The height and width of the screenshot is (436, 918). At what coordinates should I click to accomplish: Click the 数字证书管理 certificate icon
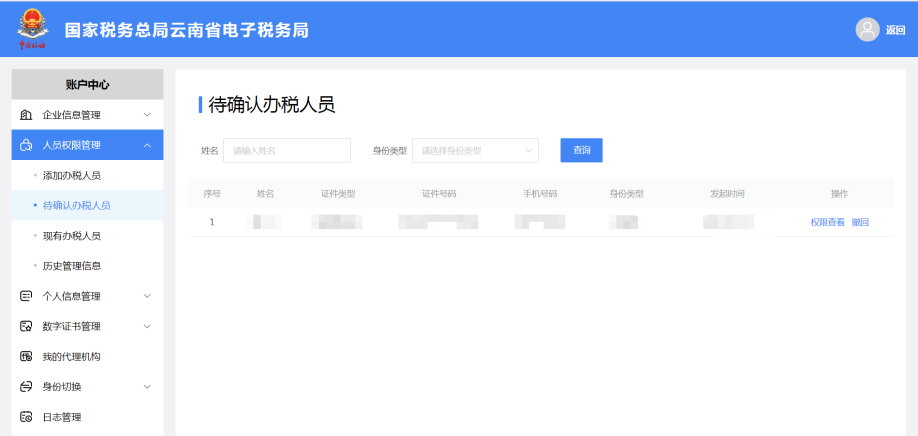coord(27,326)
